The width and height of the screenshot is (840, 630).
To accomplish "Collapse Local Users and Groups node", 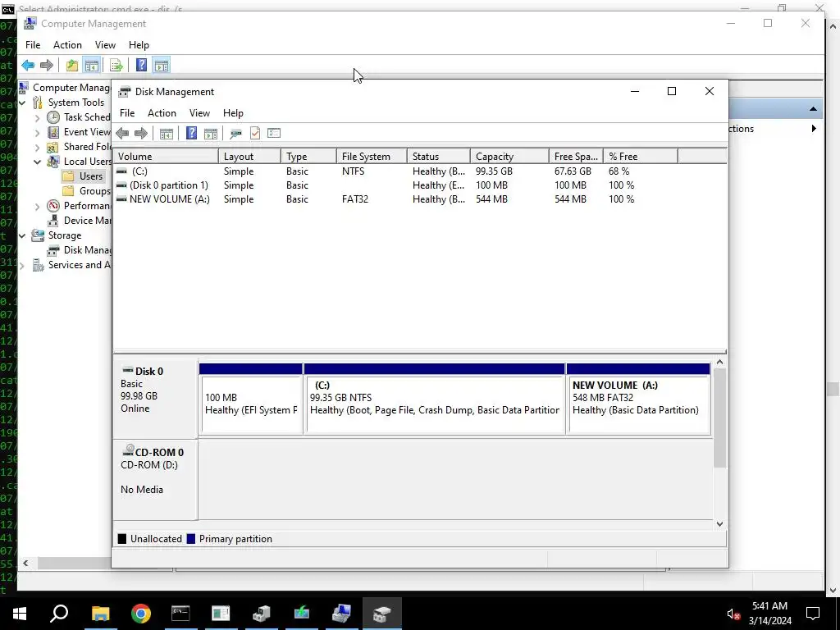I will click(x=37, y=162).
